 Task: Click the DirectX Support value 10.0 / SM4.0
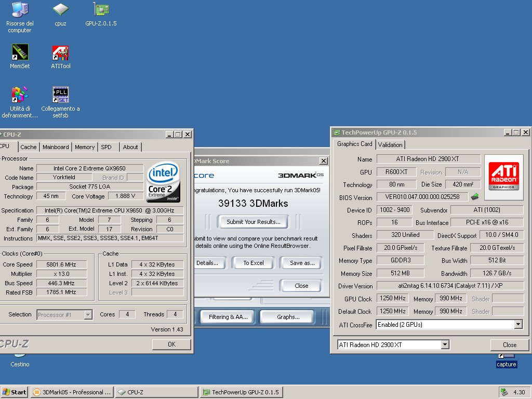[x=501, y=235]
